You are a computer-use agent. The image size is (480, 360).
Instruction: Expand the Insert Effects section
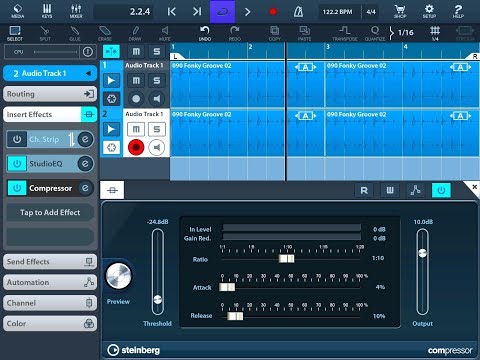[50, 114]
